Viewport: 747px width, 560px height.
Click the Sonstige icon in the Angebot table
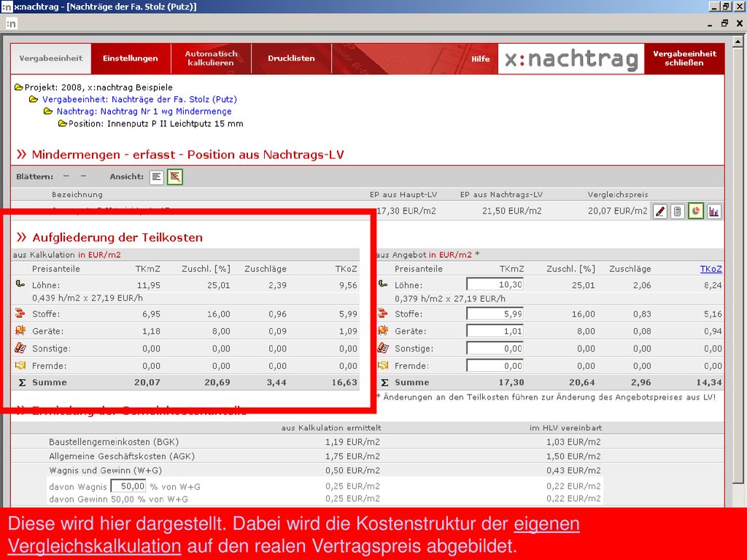pos(382,348)
